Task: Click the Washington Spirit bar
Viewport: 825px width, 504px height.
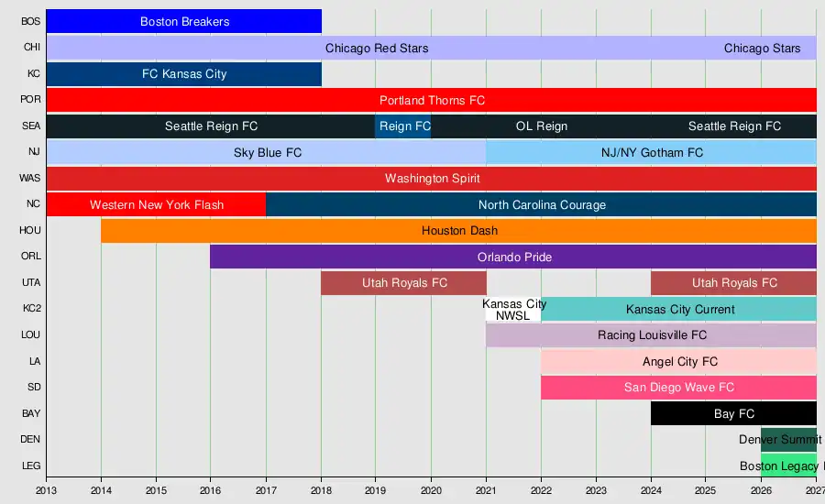Action: [x=432, y=179]
